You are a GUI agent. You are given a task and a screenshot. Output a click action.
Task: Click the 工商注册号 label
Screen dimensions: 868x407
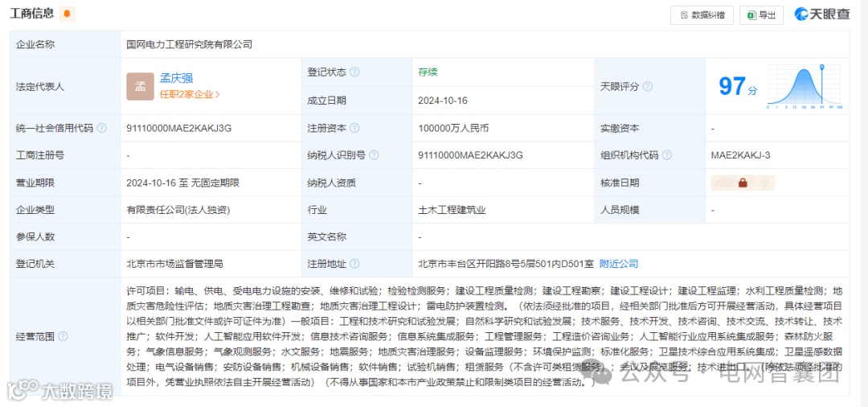coord(40,155)
